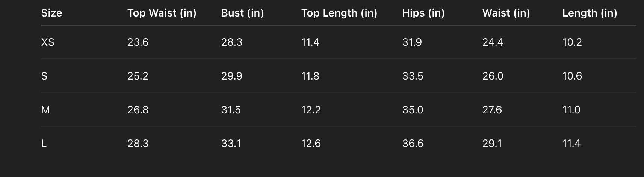Click the 12.2 Top Length value
The width and height of the screenshot is (644, 177).
(x=311, y=110)
